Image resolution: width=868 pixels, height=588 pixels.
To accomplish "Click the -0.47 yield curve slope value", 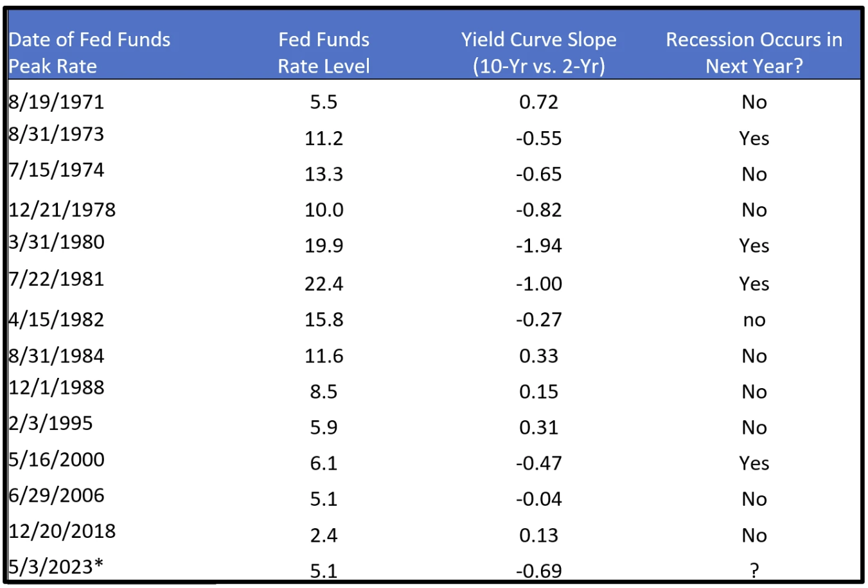I will tap(538, 463).
